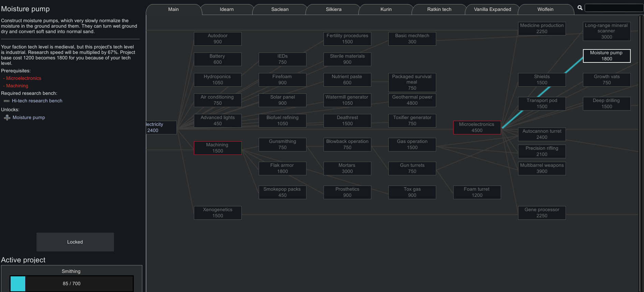Select the Advanced lights node
This screenshot has width=644, height=292.
point(218,121)
